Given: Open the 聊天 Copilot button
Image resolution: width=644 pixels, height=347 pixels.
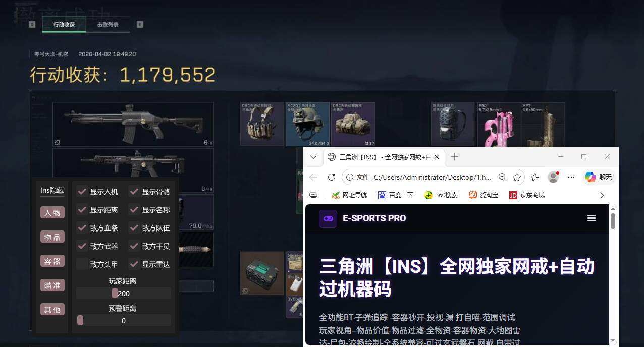Looking at the screenshot, I should (598, 177).
